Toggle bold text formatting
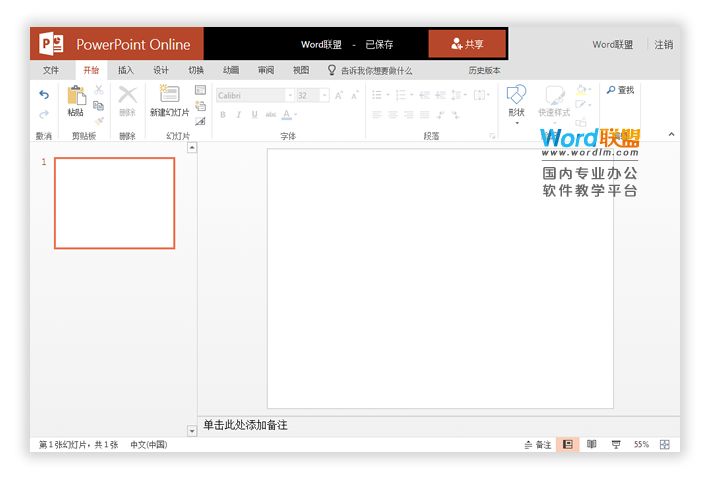This screenshot has height=490, width=710. point(222,115)
